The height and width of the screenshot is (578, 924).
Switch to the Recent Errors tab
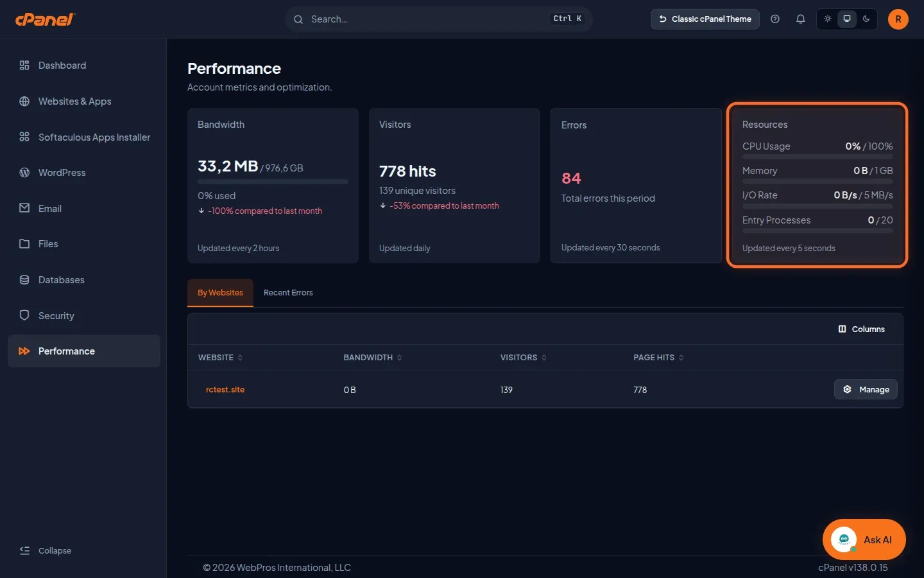(x=288, y=293)
